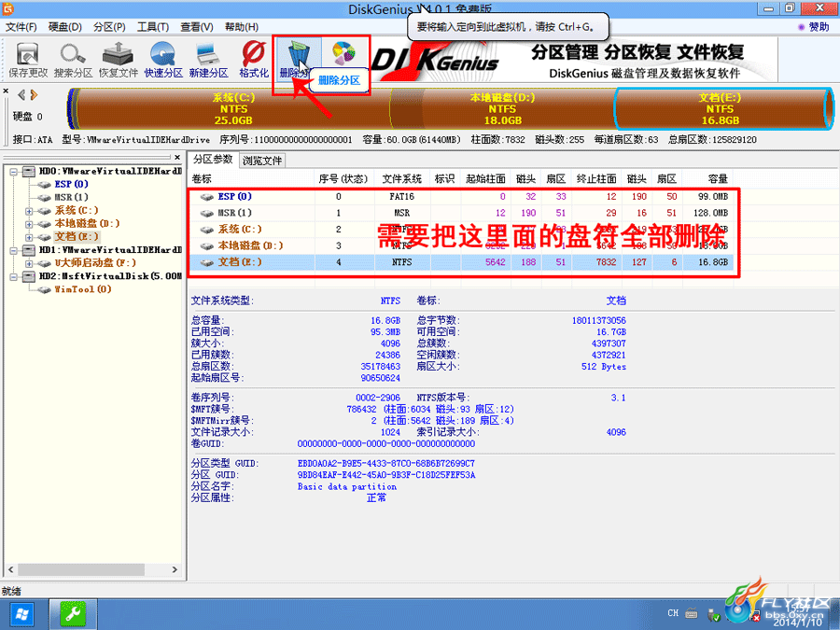Close the disk map bar with its X
840x630 pixels.
(6, 91)
